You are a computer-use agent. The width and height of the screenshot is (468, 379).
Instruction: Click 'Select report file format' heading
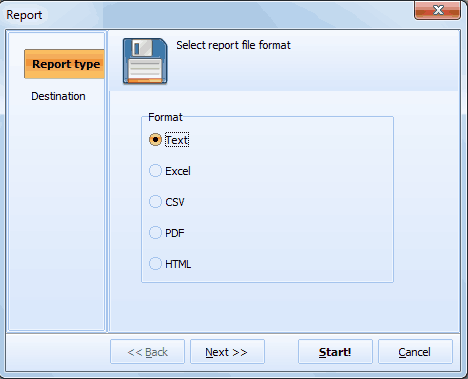[x=233, y=45]
